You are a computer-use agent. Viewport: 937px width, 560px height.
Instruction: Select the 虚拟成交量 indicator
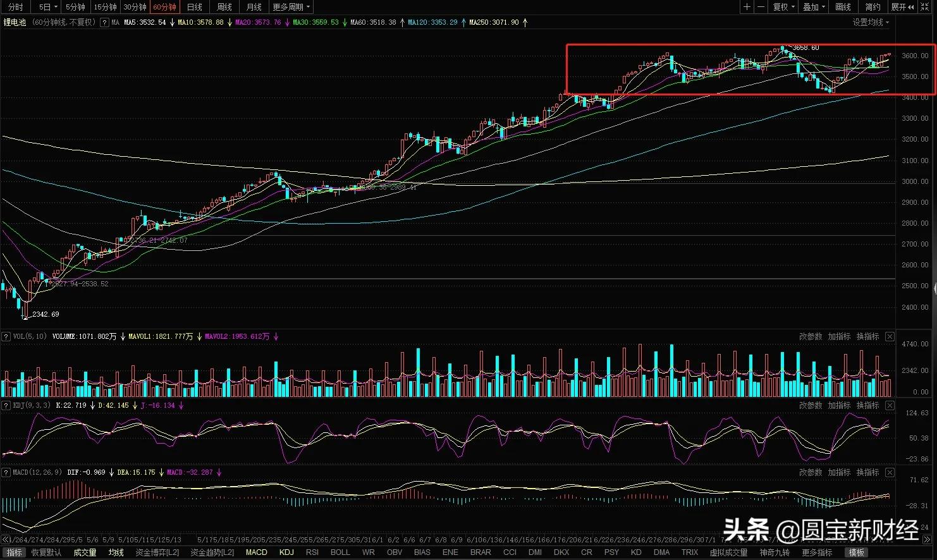click(x=728, y=552)
